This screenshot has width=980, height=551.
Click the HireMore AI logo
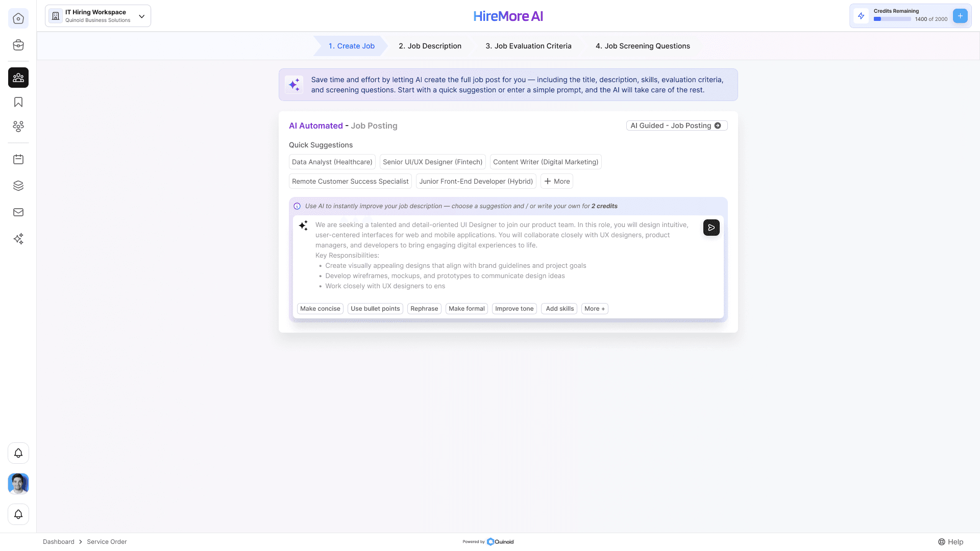[508, 16]
